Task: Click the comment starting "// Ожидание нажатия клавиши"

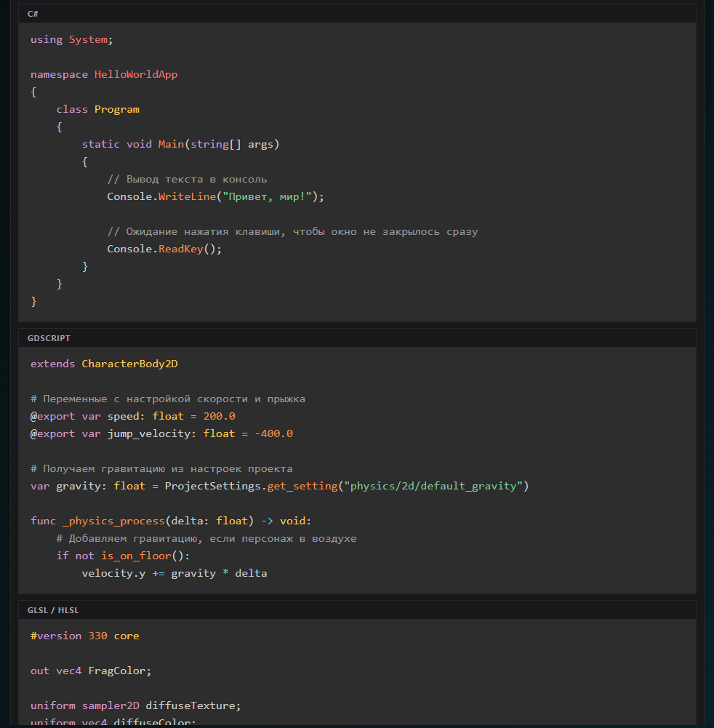Action: pos(292,232)
